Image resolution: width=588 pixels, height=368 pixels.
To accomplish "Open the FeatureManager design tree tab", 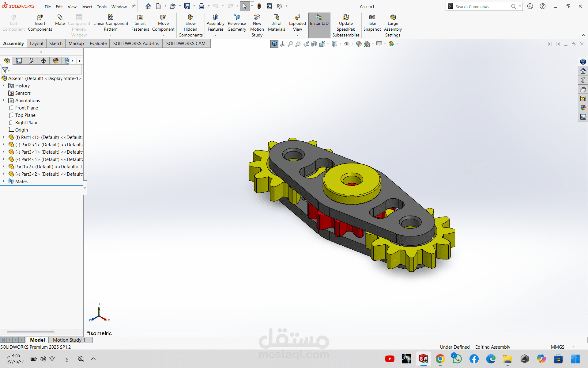I will (x=7, y=61).
